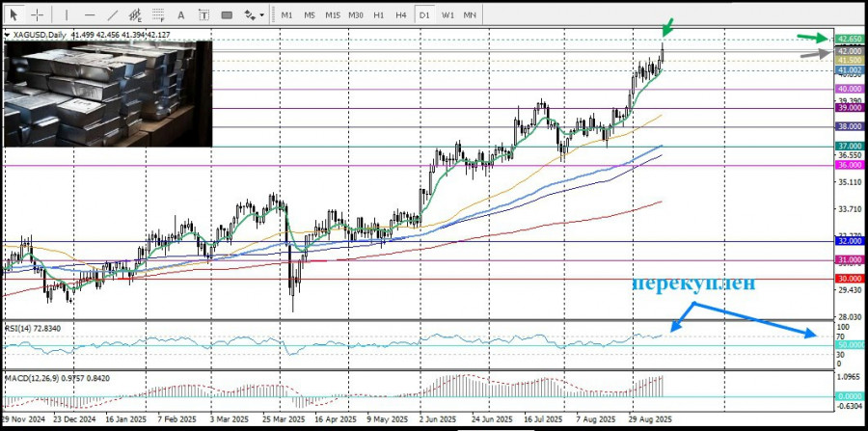Activate the crosshair tool
Image resolution: width=868 pixels, height=431 pixels.
(37, 14)
